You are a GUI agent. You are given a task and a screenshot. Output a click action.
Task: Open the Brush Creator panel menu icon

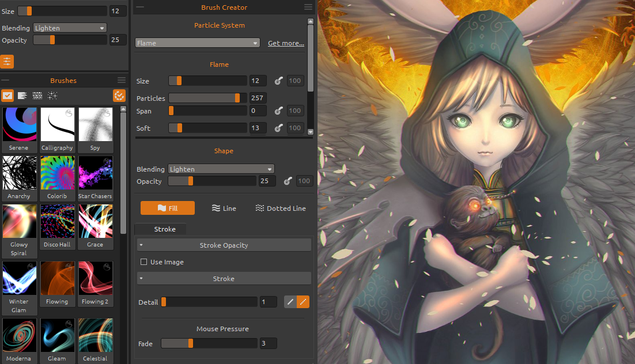tap(308, 7)
